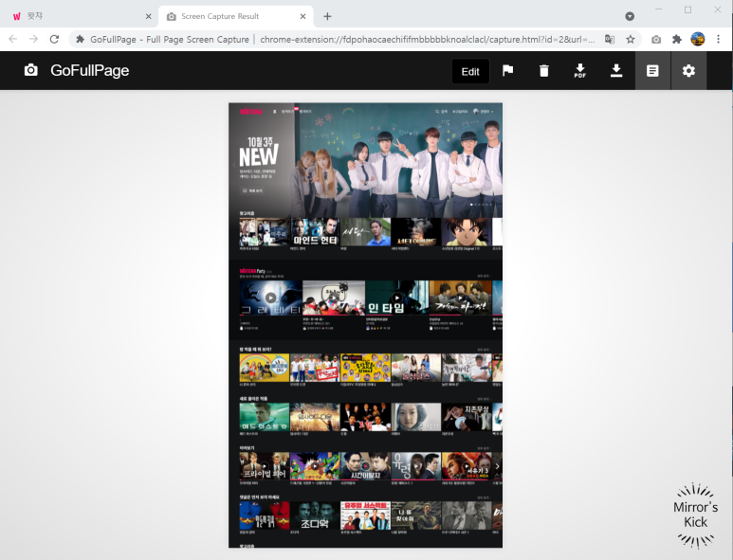
Task: Open the Chrome profile avatar
Action: tap(698, 39)
